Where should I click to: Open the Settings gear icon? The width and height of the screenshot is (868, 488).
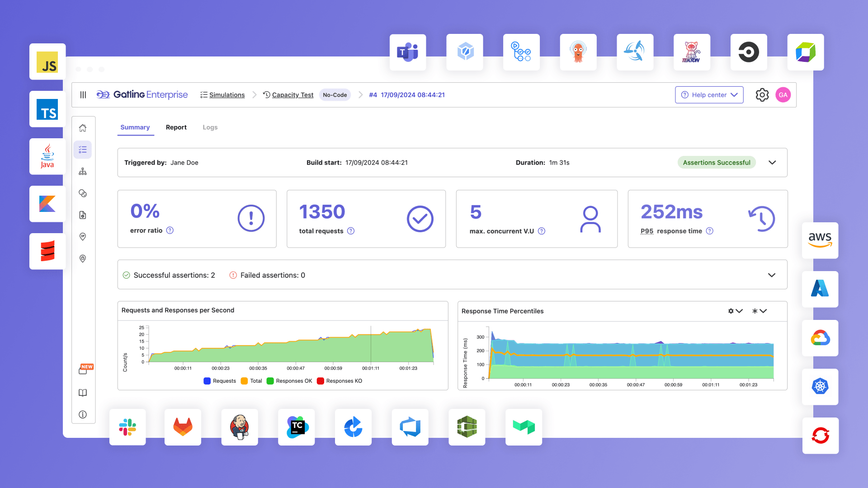pyautogui.click(x=762, y=95)
